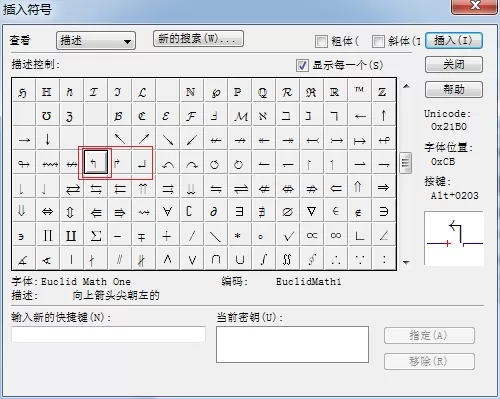
Task: Select the there-exists ∃ symbol
Action: coord(239,211)
